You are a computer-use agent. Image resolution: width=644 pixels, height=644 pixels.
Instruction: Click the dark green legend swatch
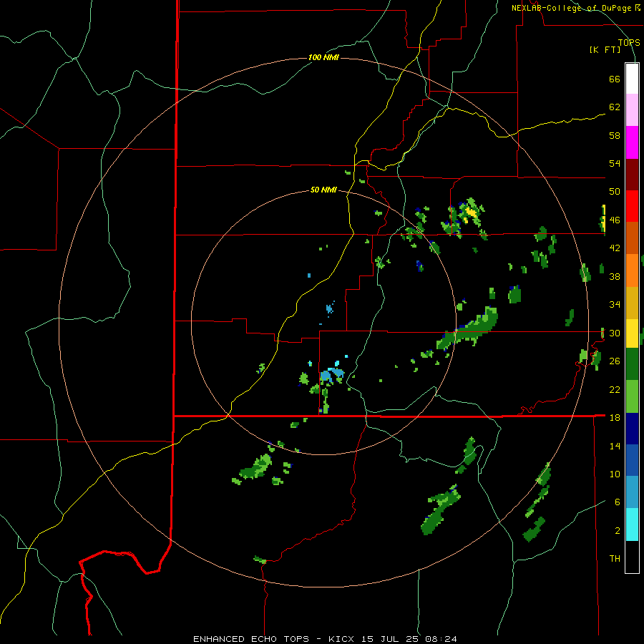(632, 364)
